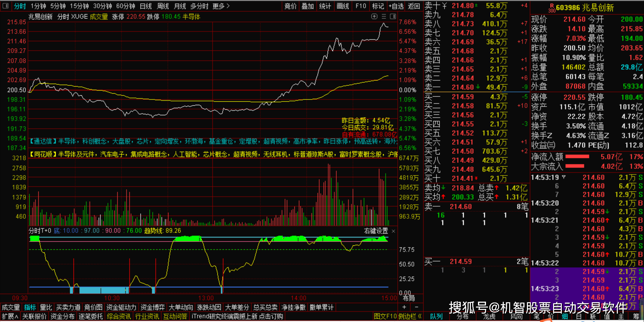Select the 多分时 multi-day view
Image resolution: width=644 pixels, height=322 pixels.
(199, 6)
